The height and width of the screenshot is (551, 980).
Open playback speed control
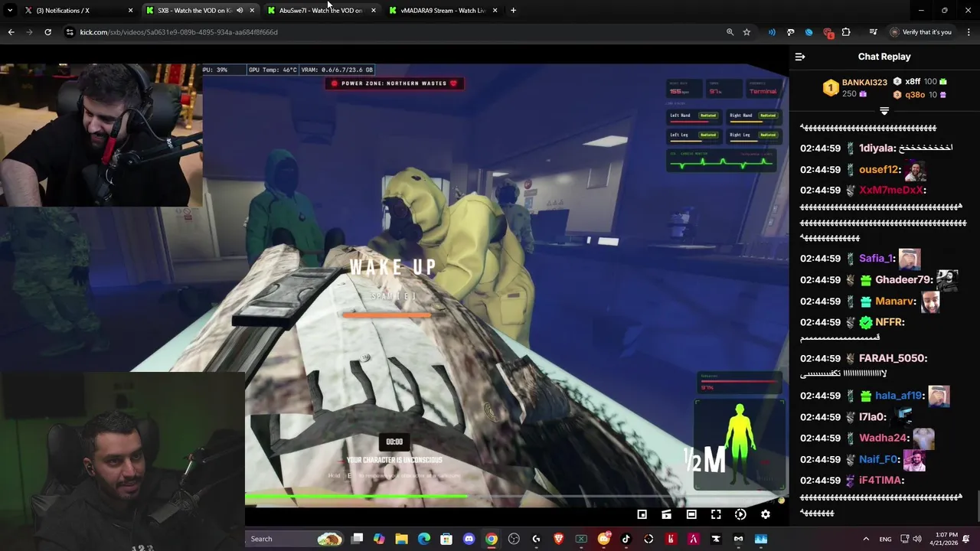(740, 514)
